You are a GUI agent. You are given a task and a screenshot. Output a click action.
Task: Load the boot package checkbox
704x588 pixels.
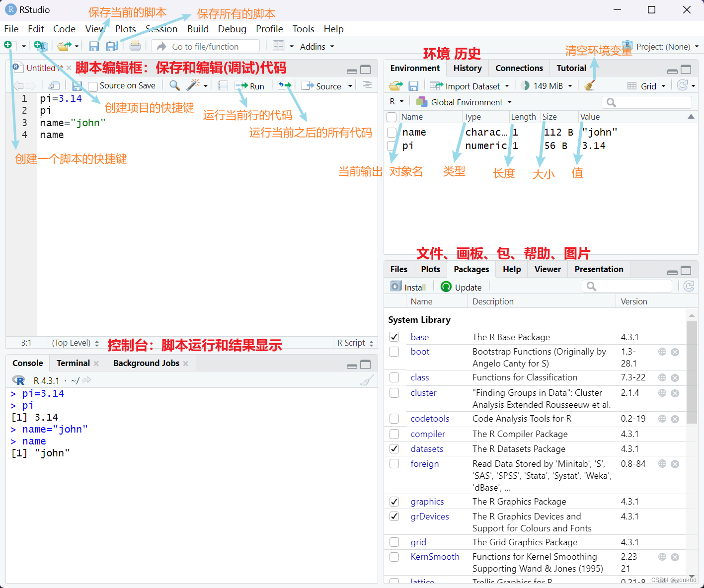coord(394,352)
